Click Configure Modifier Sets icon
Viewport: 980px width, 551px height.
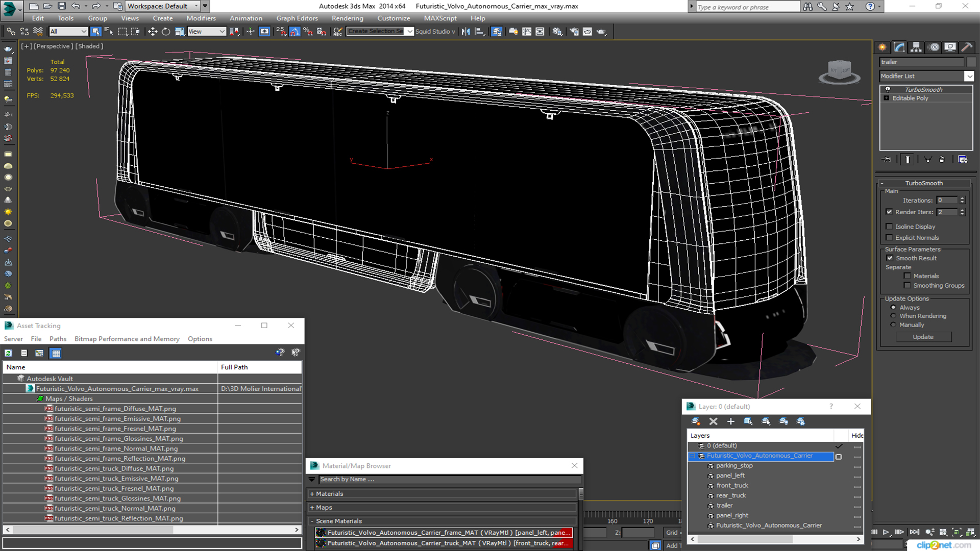[963, 160]
